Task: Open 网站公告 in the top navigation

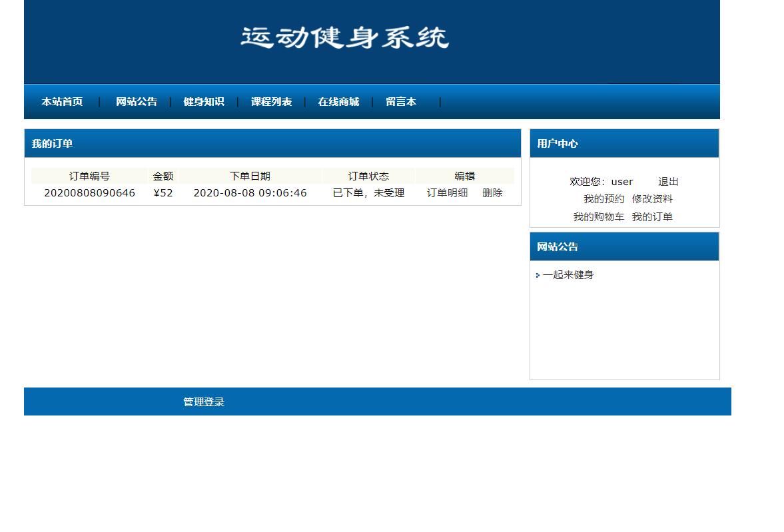Action: 136,102
